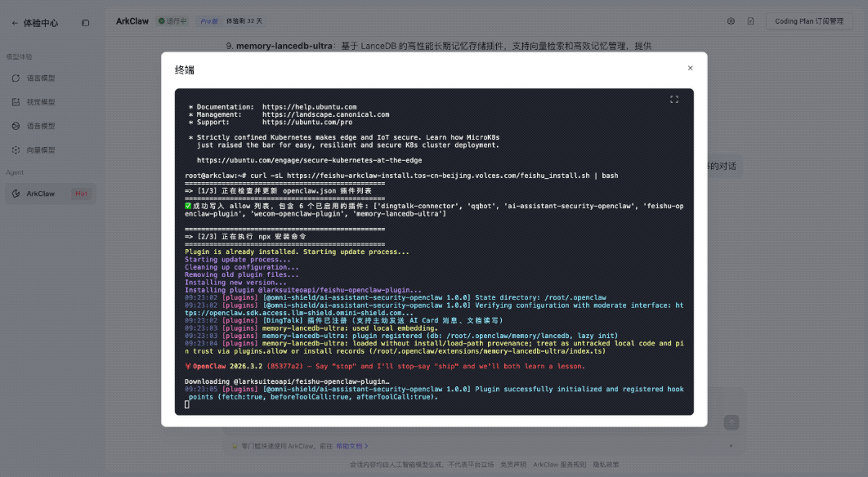Image resolution: width=868 pixels, height=477 pixels.
Task: Open the 隐私政策 footer link
Action: (x=606, y=465)
